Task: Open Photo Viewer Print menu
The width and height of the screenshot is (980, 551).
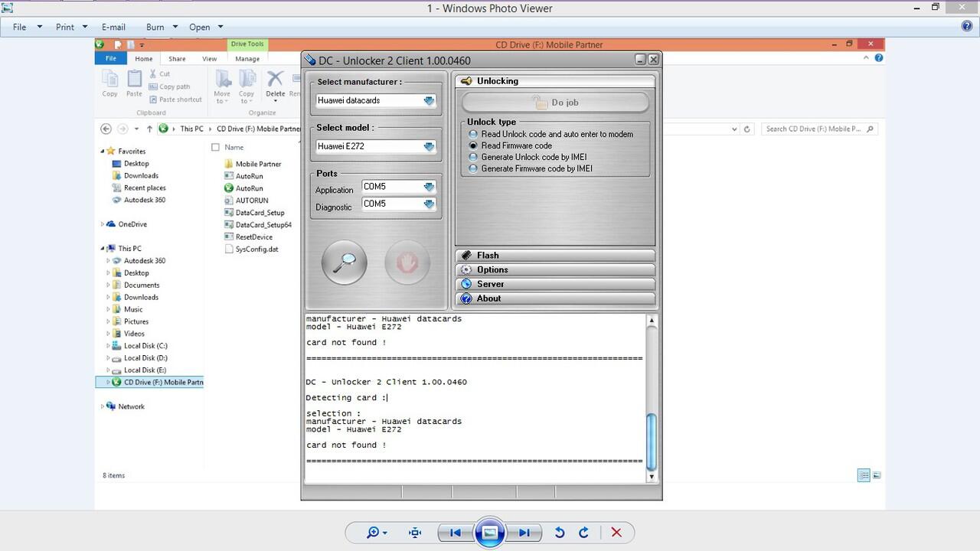Action: pyautogui.click(x=71, y=27)
